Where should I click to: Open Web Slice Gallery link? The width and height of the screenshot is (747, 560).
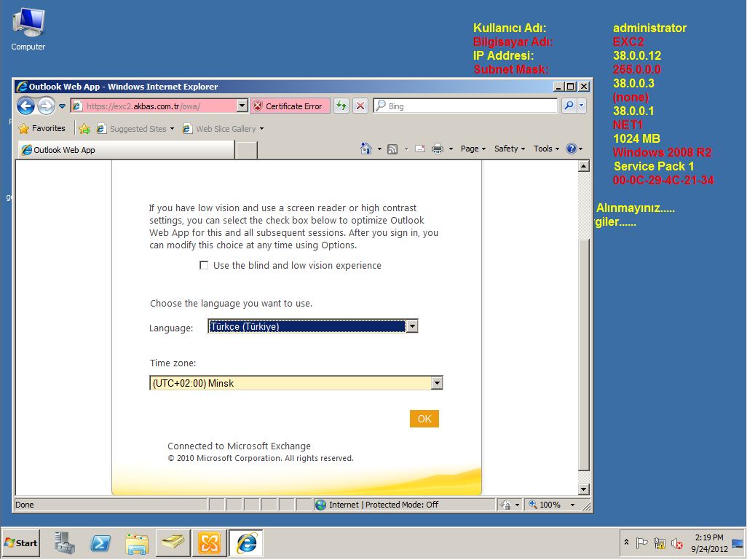[223, 129]
